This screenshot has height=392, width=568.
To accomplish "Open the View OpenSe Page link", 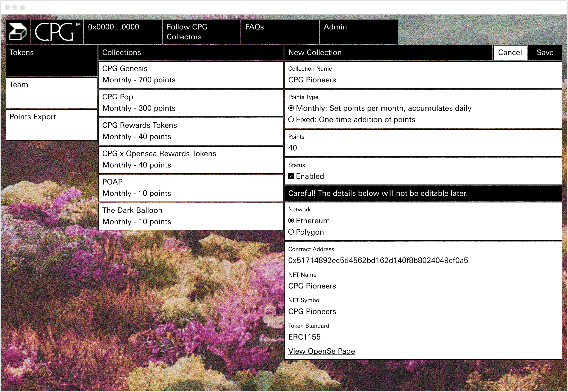I will coord(322,351).
